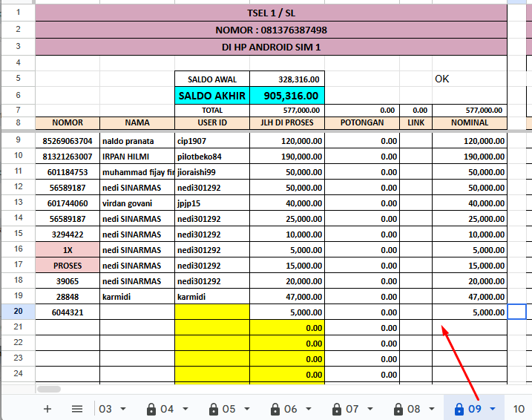The image size is (532, 420).
Task: Select NOMINAL cell 190,000.00
Action: 470,157
